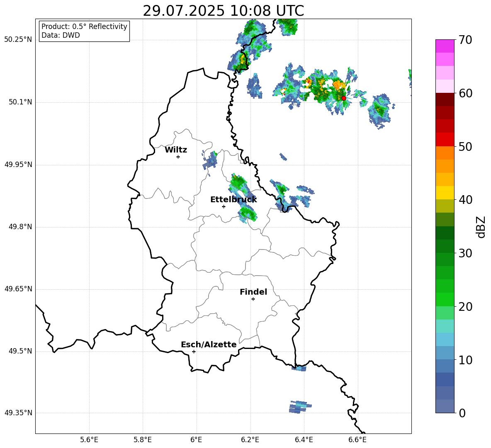Click the title 29.07.2025 10:08 UTC
The height and width of the screenshot is (448, 491).
(223, 11)
